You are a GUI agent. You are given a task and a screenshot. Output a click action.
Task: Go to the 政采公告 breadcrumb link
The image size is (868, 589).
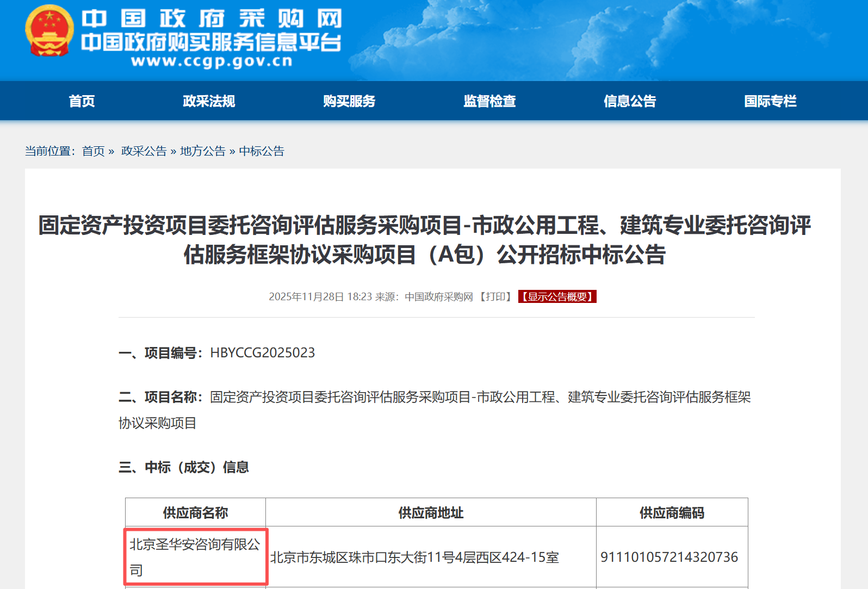[x=144, y=151]
